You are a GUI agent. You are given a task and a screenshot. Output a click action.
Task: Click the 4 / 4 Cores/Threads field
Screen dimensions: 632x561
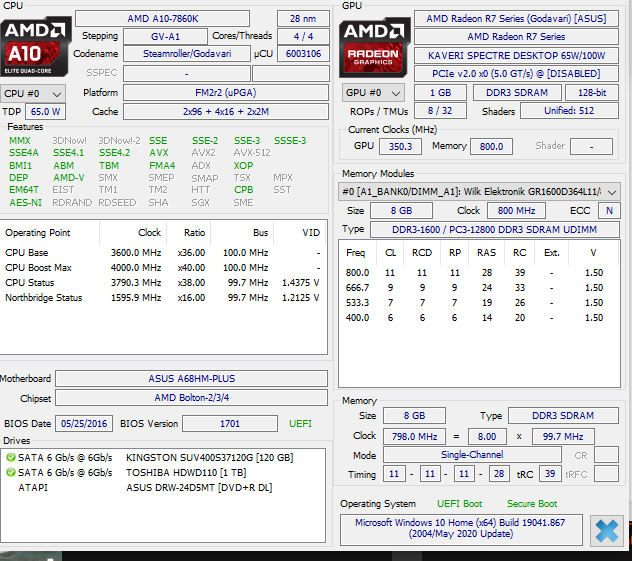point(303,37)
